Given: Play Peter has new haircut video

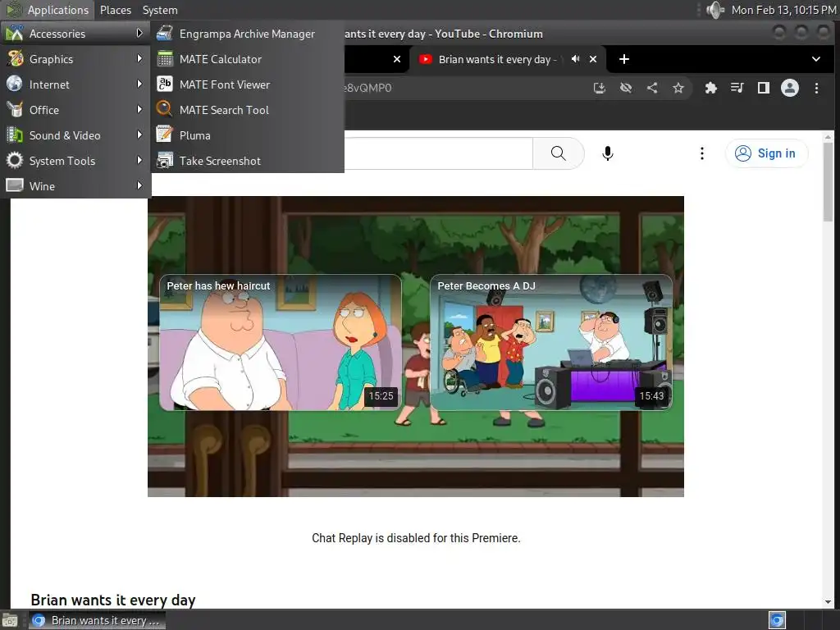Looking at the screenshot, I should (281, 343).
